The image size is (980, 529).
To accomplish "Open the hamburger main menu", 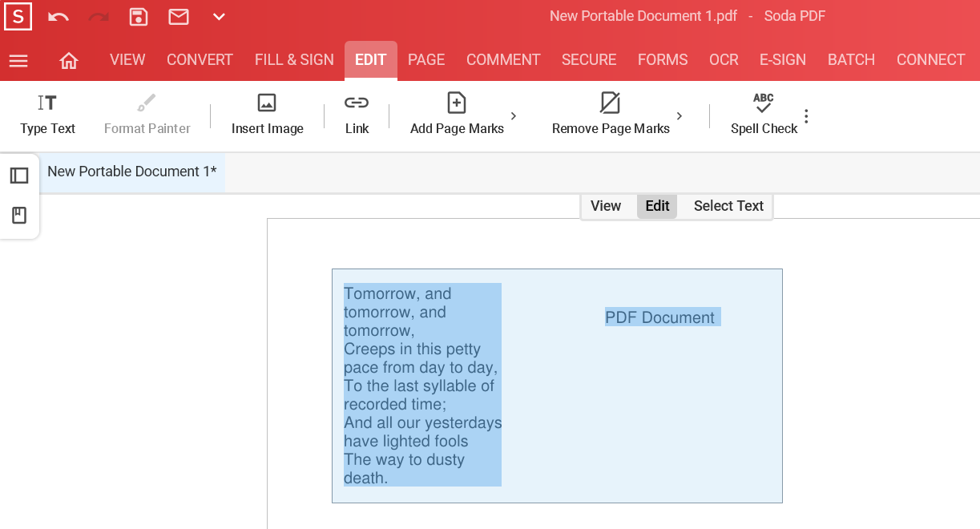I will coord(18,60).
